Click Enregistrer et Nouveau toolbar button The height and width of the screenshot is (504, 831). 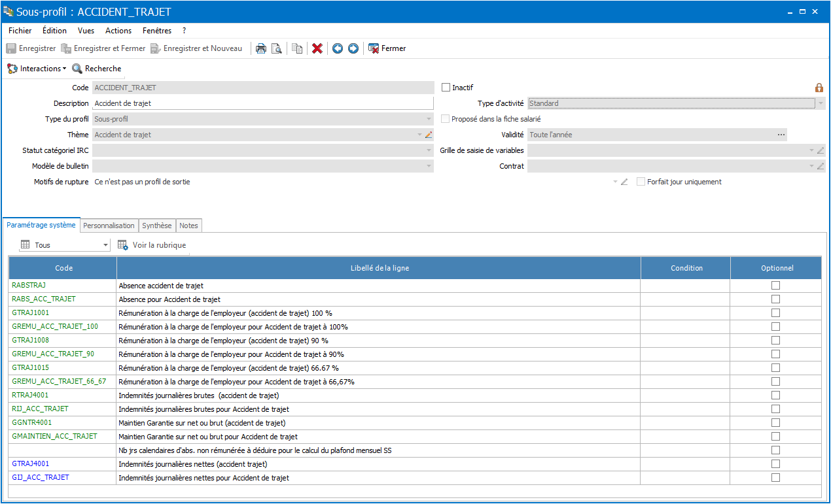pos(196,48)
